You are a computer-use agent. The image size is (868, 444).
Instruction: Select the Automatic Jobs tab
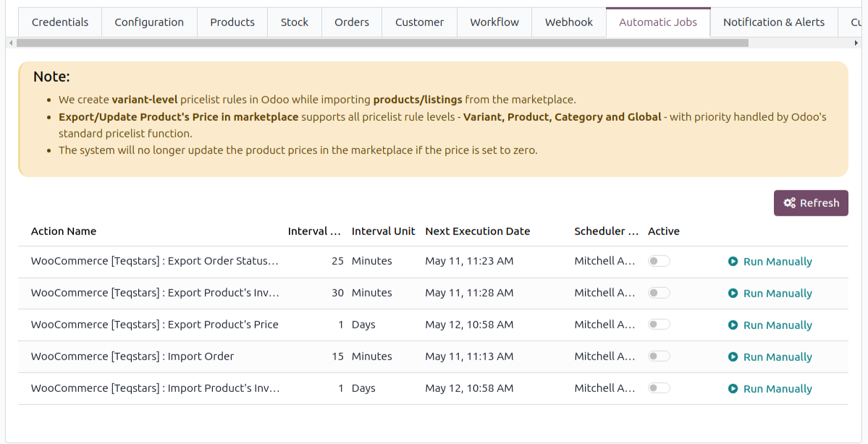click(657, 22)
